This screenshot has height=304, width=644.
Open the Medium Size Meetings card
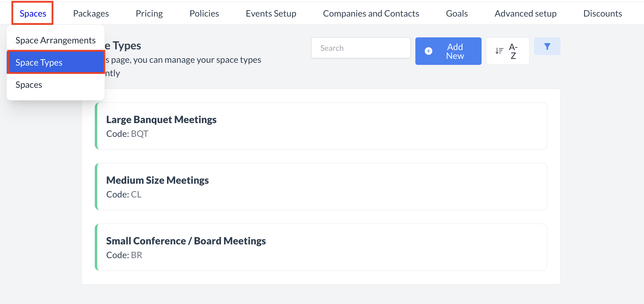coord(321,187)
